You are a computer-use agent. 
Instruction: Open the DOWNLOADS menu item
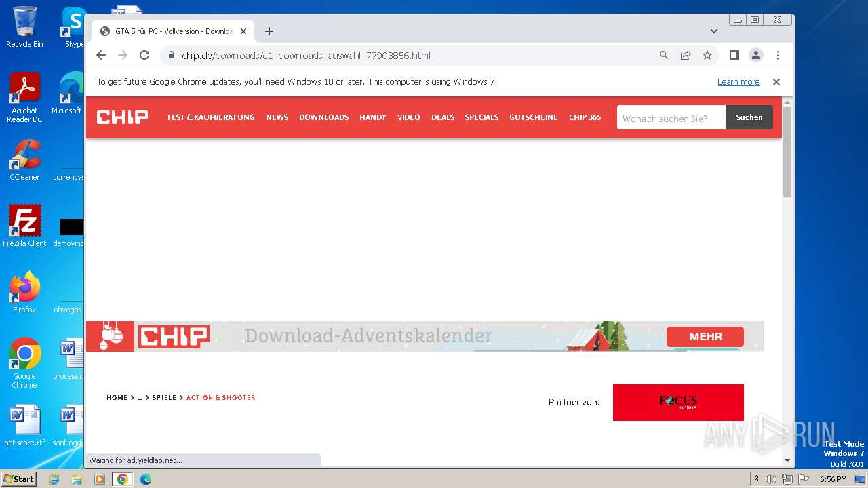pos(323,117)
